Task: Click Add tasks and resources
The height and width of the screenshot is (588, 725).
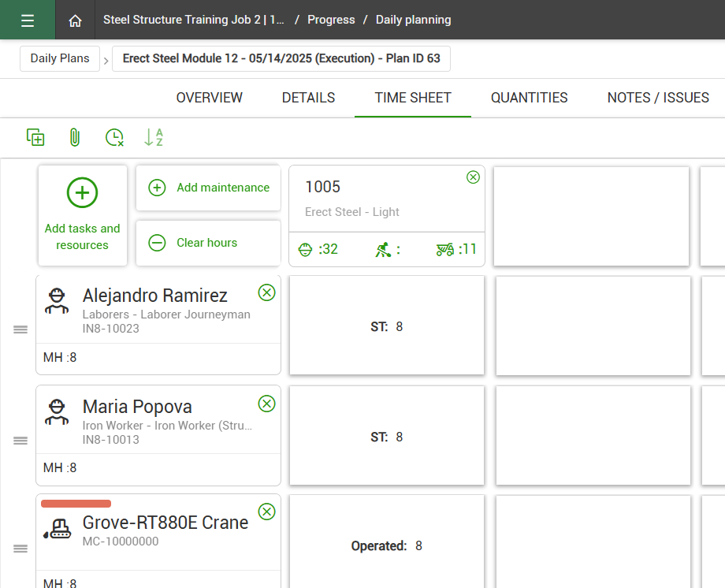Action: click(x=83, y=215)
